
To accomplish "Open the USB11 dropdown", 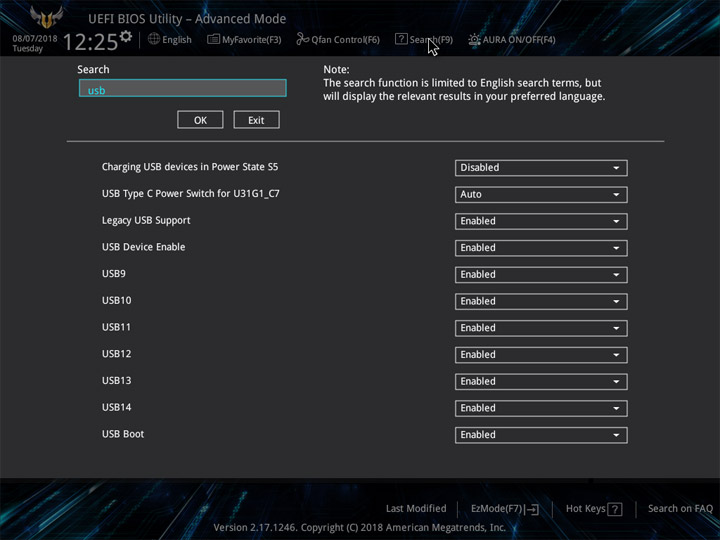I will (x=541, y=327).
